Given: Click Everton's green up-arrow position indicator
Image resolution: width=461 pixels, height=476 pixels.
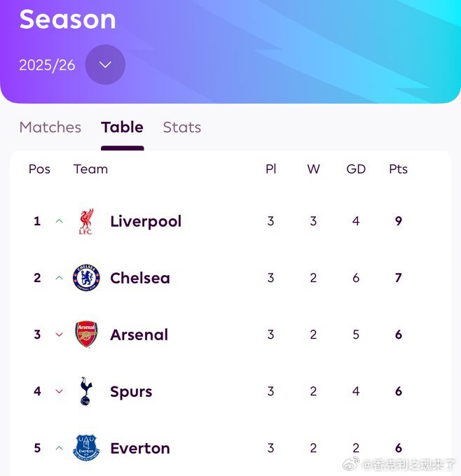Looking at the screenshot, I should click(x=60, y=448).
